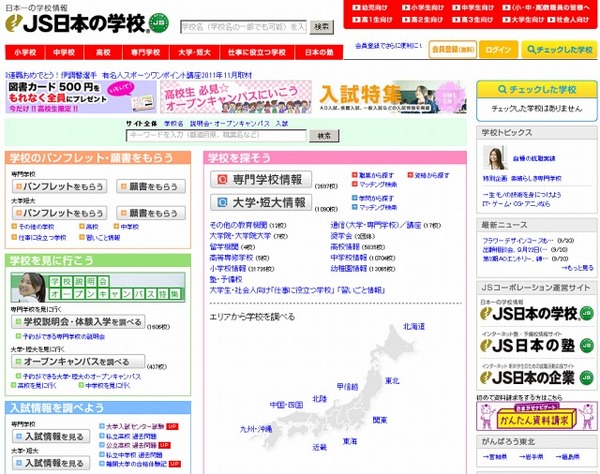Click the 学校説明会 オープンキャンパス特集 banner image

(98, 287)
